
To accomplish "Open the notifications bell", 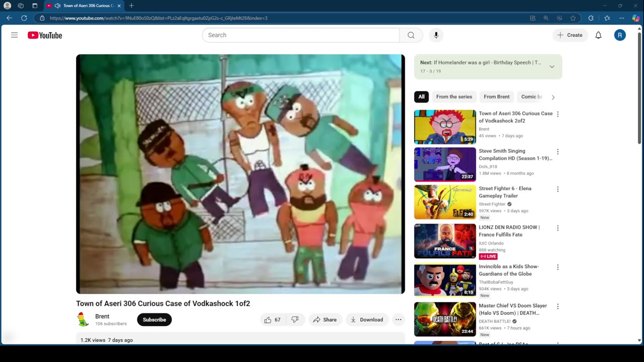I will pyautogui.click(x=598, y=35).
